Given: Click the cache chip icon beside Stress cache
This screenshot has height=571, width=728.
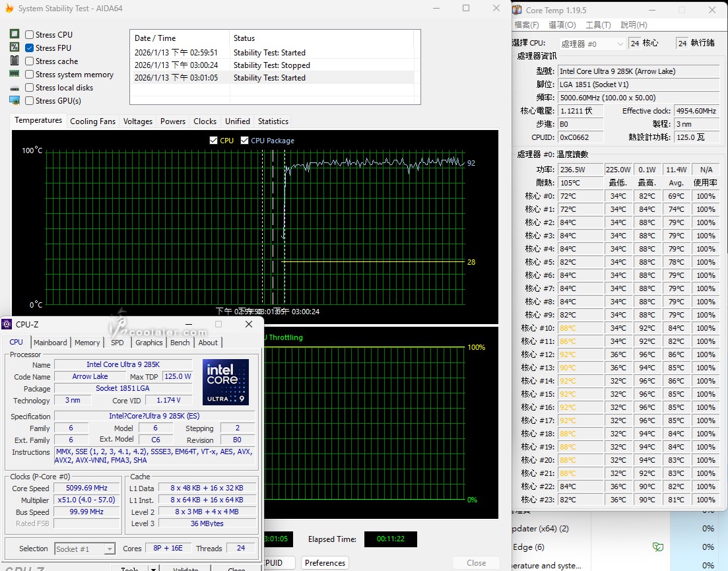Looking at the screenshot, I should point(15,61).
